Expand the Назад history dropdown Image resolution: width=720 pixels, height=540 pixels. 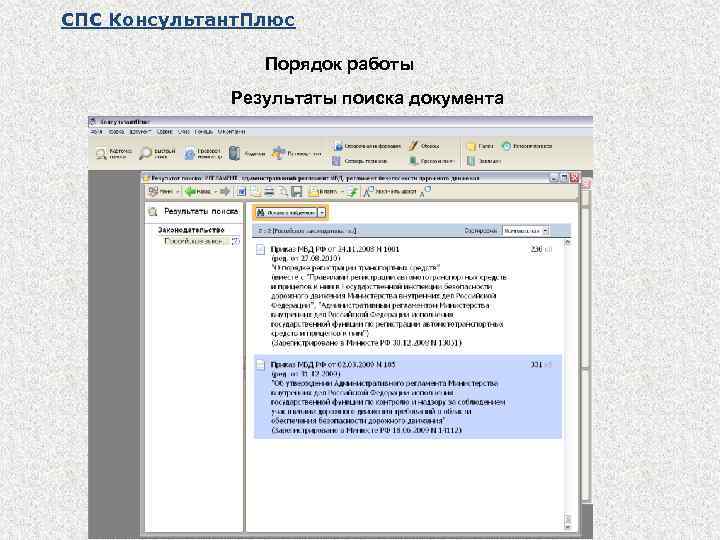click(x=215, y=191)
